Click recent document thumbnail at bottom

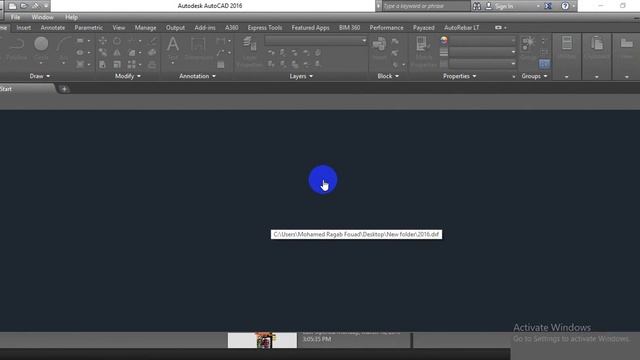(x=262, y=340)
